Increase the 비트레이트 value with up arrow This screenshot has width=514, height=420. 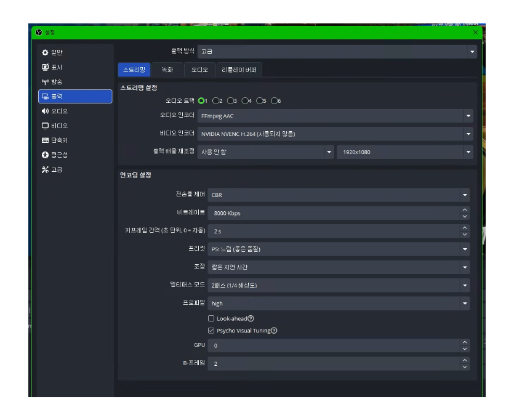465,210
